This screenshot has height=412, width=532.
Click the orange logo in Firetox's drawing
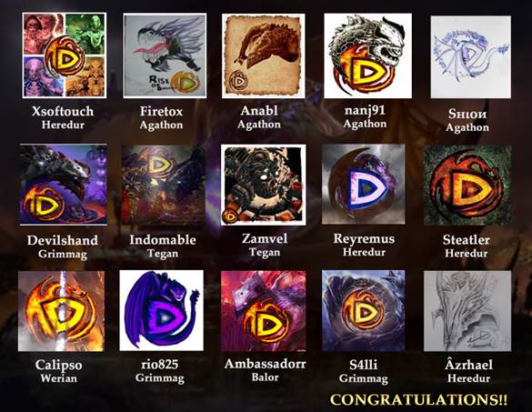click(185, 82)
